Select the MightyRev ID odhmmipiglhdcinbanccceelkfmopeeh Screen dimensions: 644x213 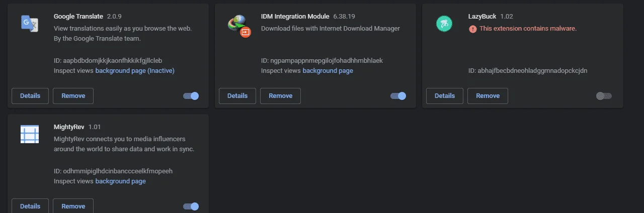click(113, 171)
